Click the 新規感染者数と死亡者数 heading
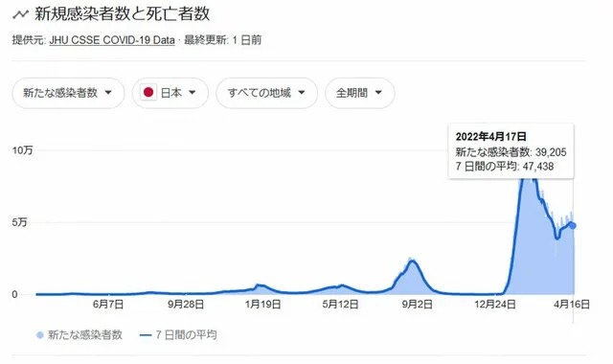 [x=122, y=14]
